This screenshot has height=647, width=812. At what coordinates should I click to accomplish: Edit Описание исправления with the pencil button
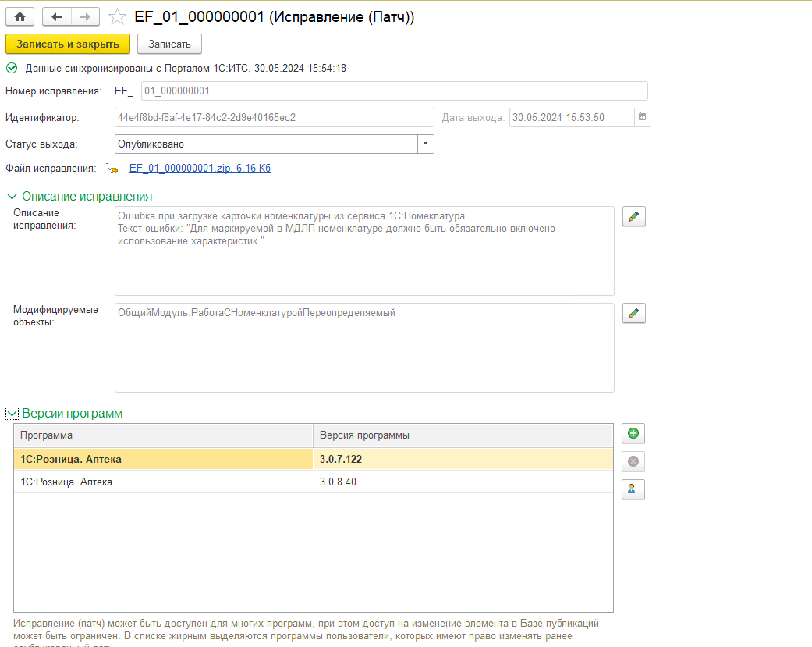(634, 216)
